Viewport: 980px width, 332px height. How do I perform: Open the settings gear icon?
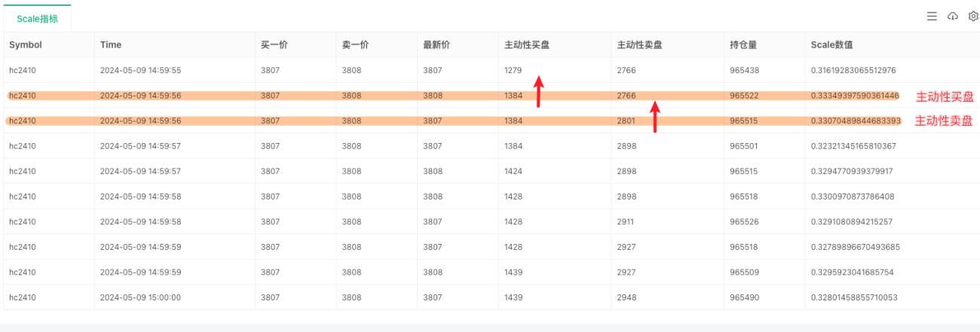click(x=972, y=16)
